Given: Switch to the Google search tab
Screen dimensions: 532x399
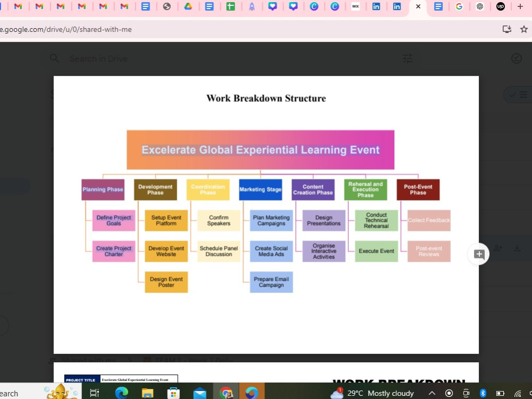Looking at the screenshot, I should click(x=459, y=6).
